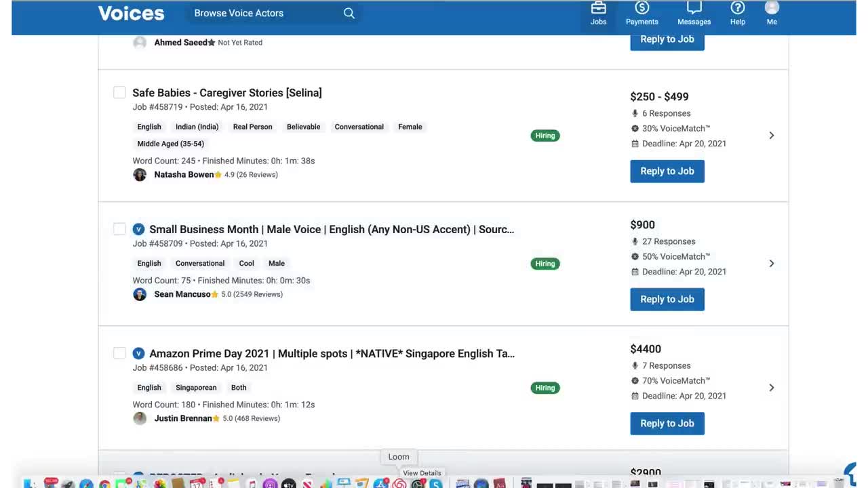This screenshot has height=488, width=868.
Task: Select checkbox for Amazon Prime Day job
Action: (x=119, y=353)
